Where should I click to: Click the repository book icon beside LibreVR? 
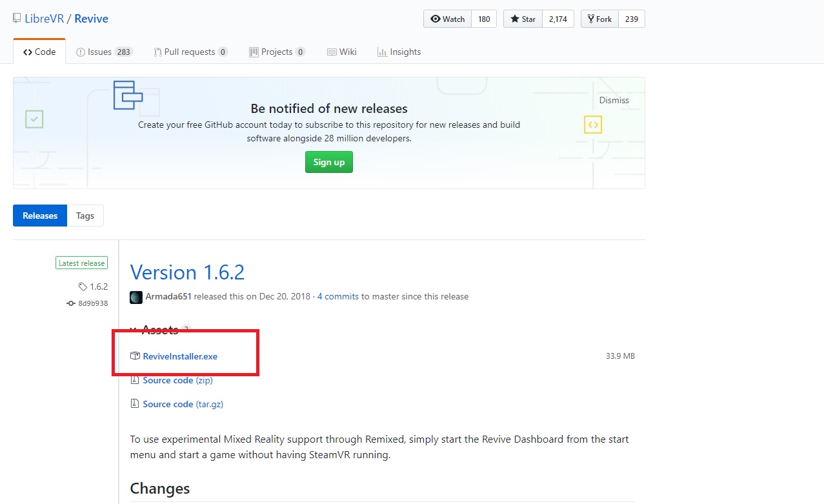17,19
